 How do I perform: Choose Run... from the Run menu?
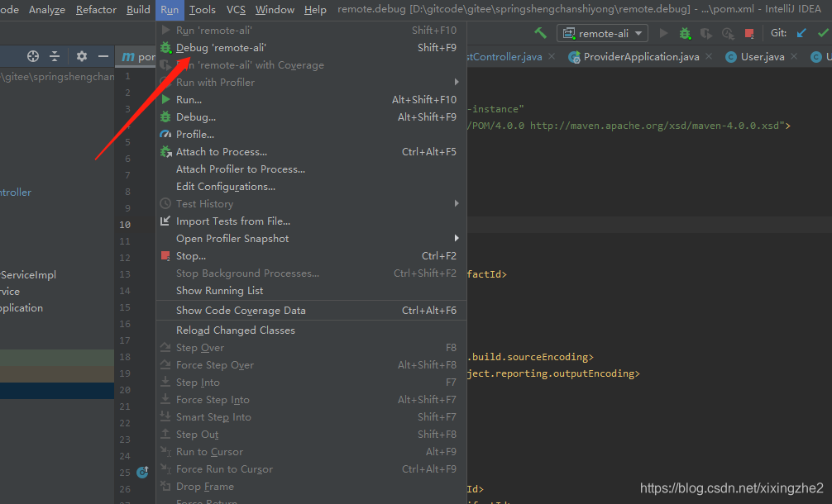(312, 100)
